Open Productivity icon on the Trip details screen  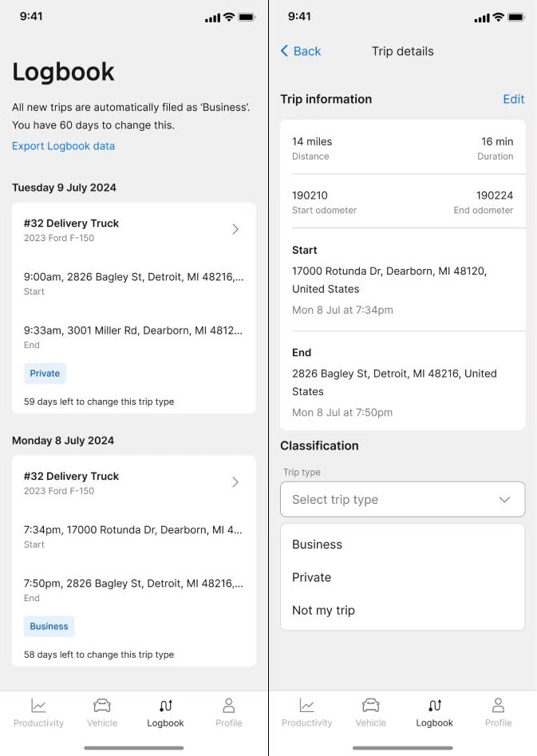pyautogui.click(x=306, y=706)
